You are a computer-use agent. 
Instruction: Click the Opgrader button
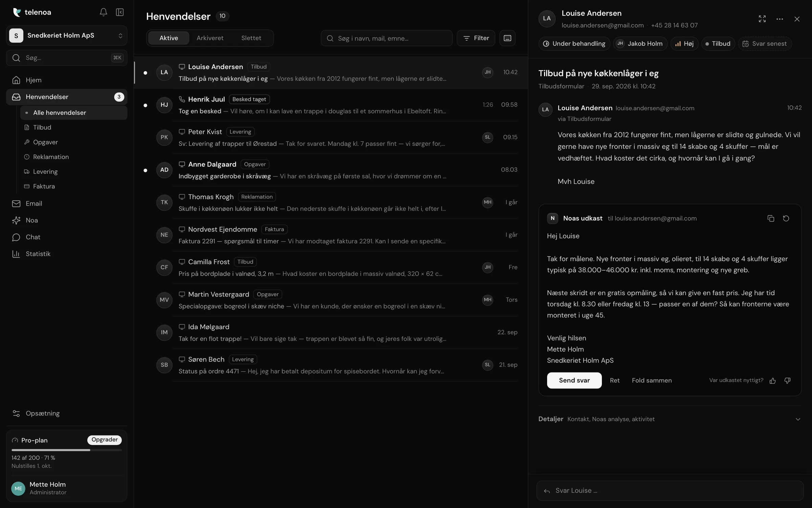(104, 440)
